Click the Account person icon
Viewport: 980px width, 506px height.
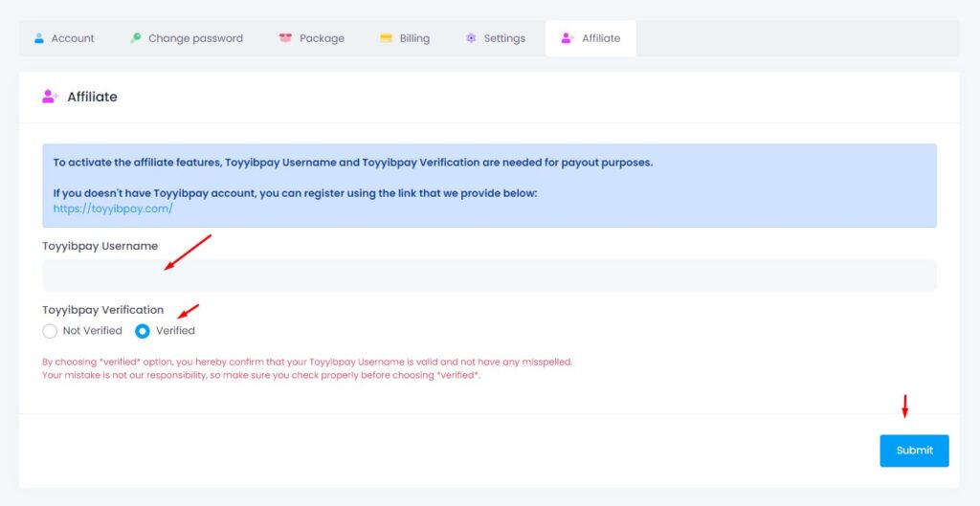pos(39,38)
